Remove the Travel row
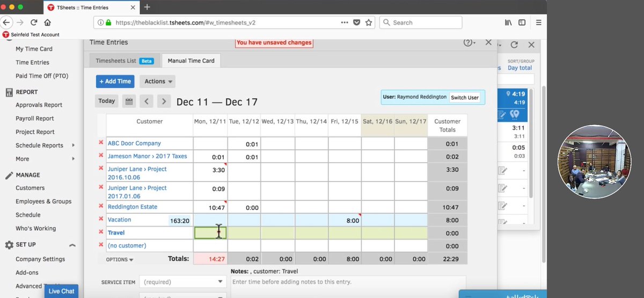The height and width of the screenshot is (298, 644). pos(101,232)
